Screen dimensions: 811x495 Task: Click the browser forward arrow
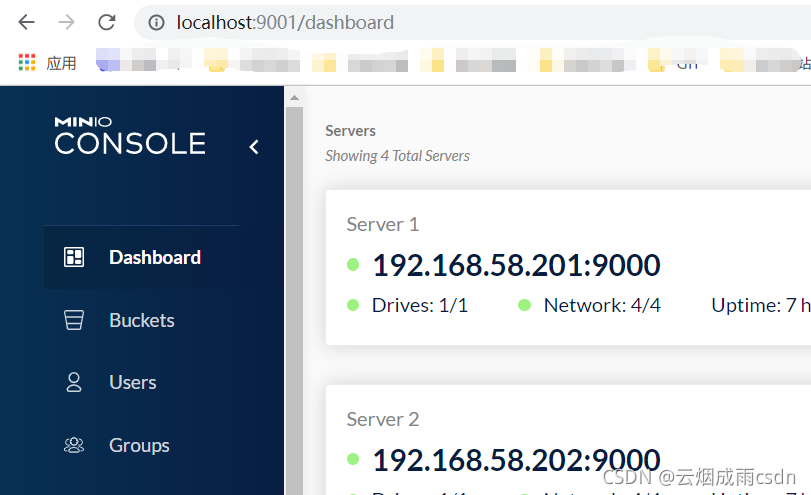(x=66, y=22)
